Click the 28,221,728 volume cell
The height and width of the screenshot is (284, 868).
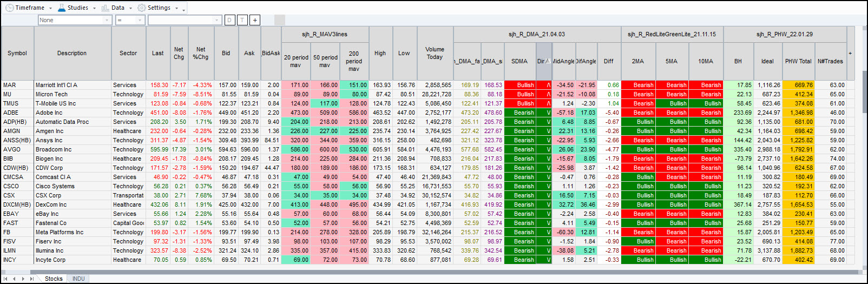[435, 94]
